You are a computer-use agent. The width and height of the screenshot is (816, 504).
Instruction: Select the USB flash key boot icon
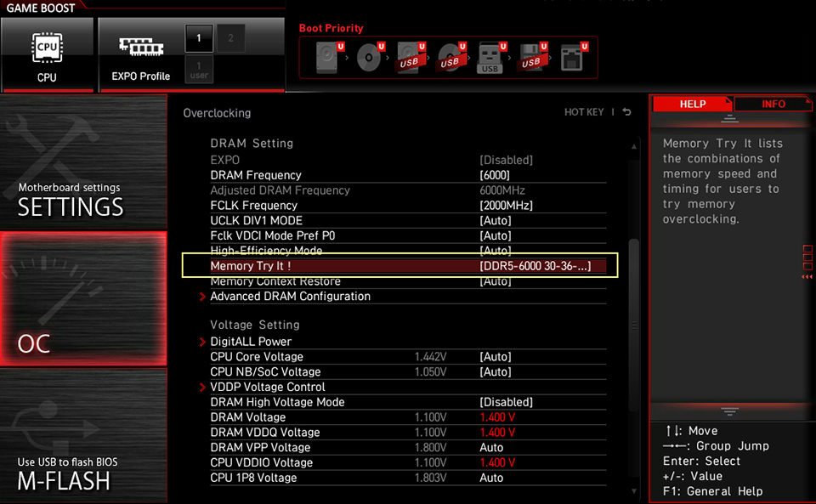(x=490, y=58)
